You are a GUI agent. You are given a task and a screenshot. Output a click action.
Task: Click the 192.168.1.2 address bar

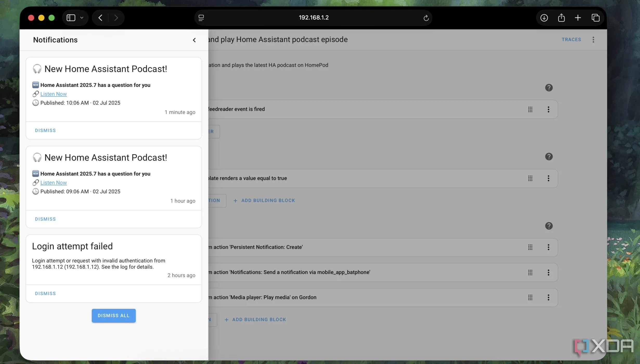tap(313, 18)
